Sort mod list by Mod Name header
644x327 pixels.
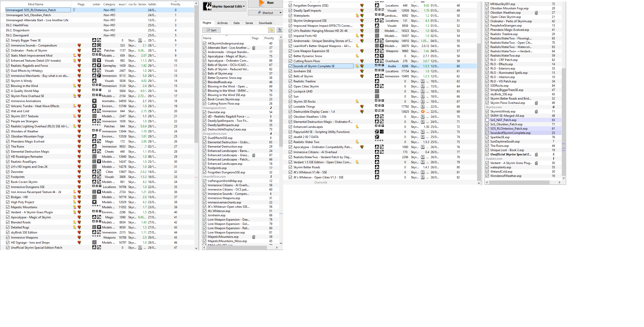pyautogui.click(x=36, y=4)
